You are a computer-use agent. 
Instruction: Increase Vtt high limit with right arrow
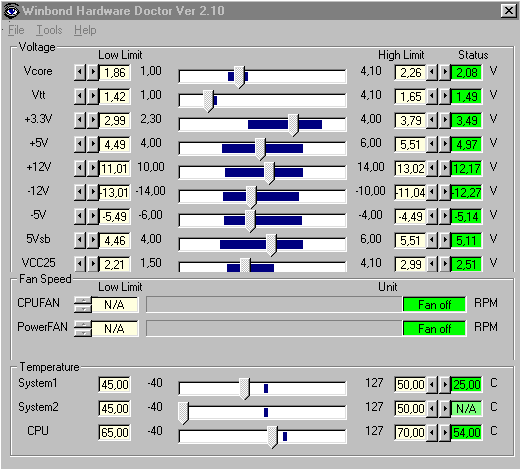(x=445, y=96)
